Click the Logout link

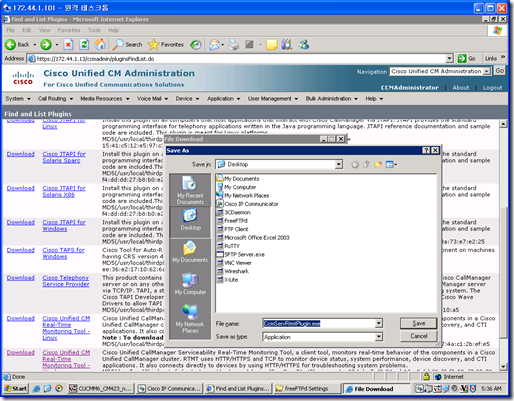coord(492,88)
